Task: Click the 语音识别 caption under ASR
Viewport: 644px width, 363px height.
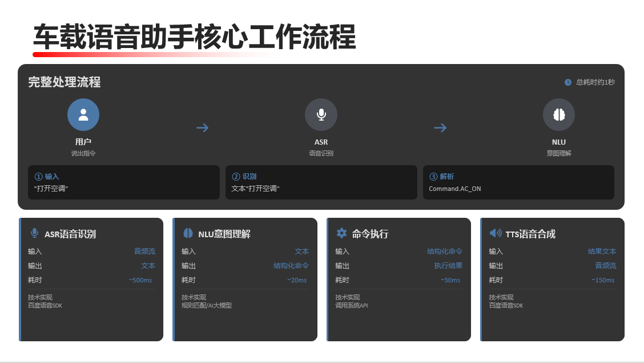Action: click(321, 153)
